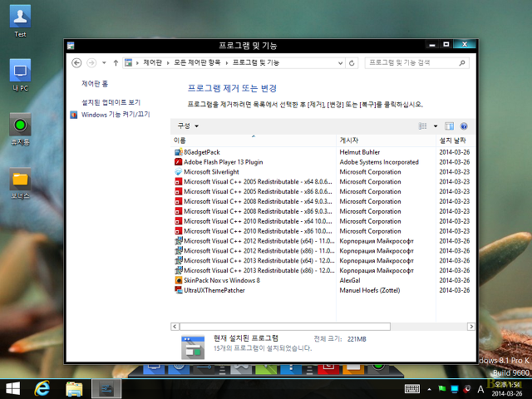Go up one level arrow
The width and height of the screenshot is (532, 399).
pos(116,63)
